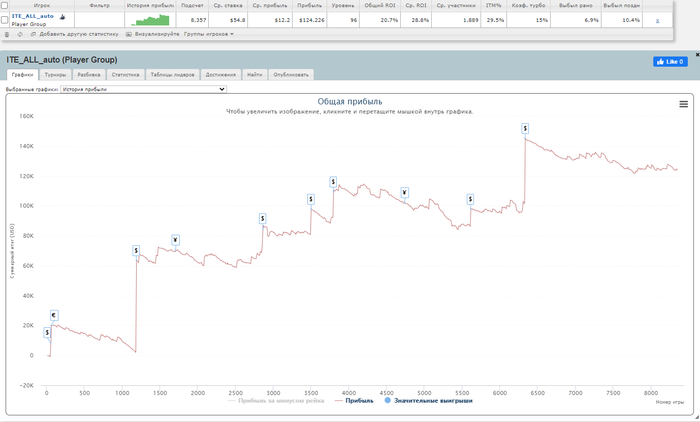Click the panel title 'ITE_ALL_auto (Player Group)'
Screen dimensions: 700x422
[x=62, y=60]
